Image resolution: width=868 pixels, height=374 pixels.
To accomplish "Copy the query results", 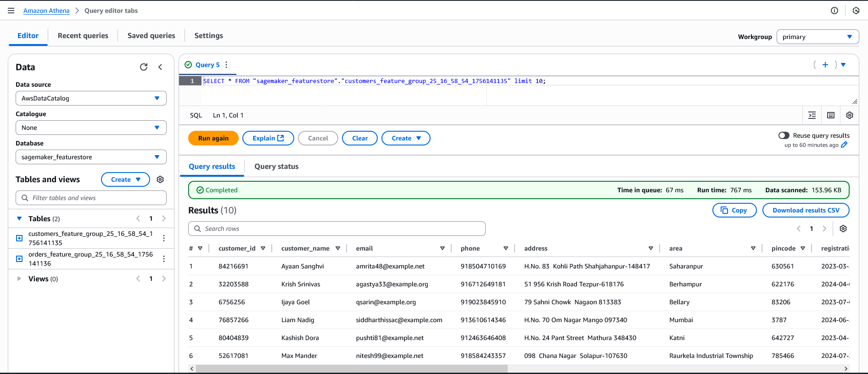I will (734, 210).
